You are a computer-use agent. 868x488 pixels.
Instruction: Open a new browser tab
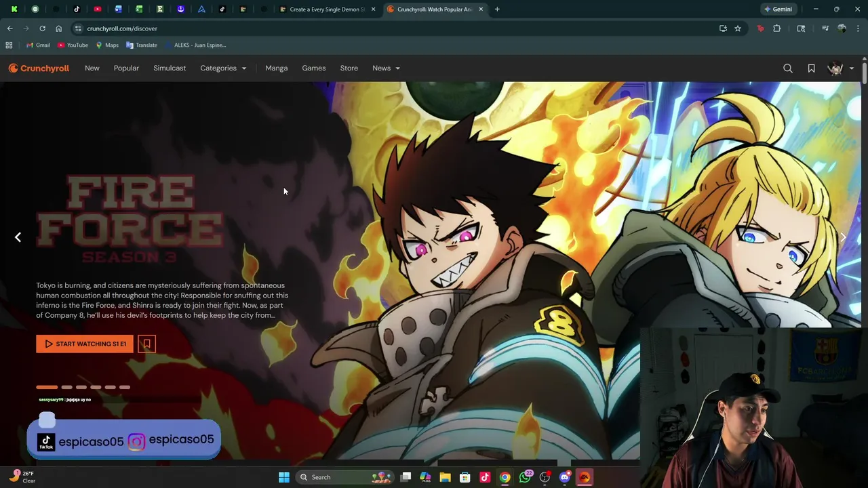[x=497, y=9]
